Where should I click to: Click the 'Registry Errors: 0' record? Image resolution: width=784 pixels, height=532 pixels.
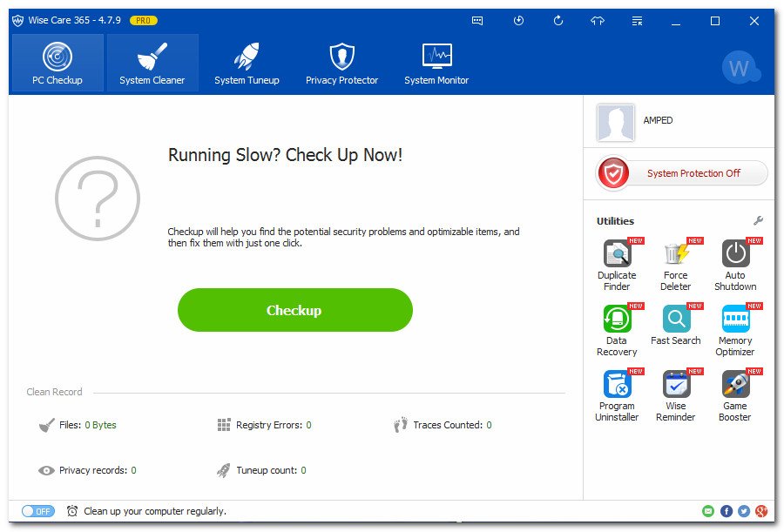[265, 425]
